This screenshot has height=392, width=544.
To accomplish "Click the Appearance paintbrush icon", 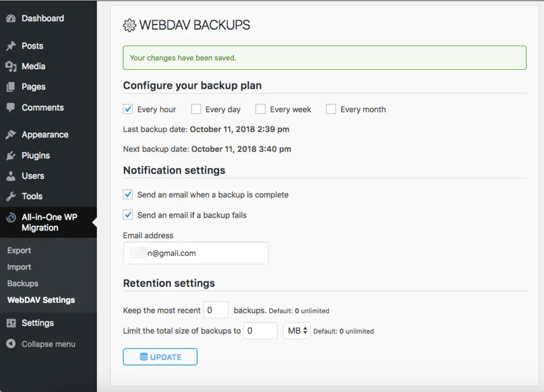I will click(11, 135).
